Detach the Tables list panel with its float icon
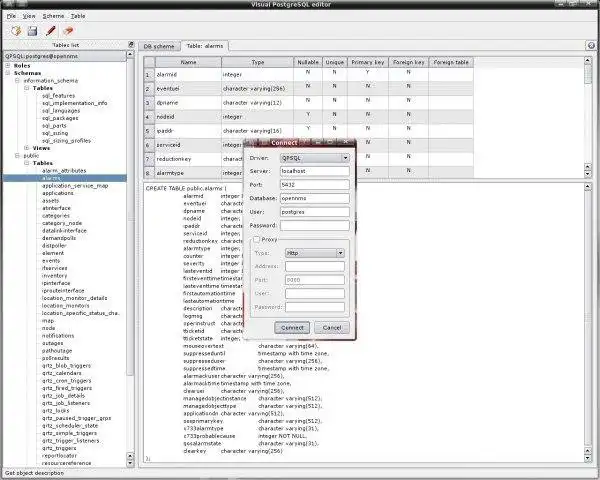 (x=131, y=45)
